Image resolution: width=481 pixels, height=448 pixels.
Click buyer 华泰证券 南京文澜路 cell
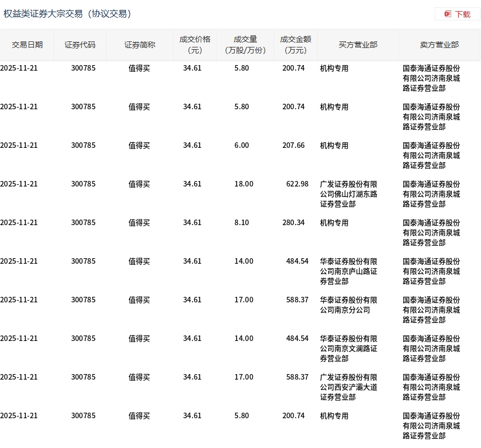(349, 349)
